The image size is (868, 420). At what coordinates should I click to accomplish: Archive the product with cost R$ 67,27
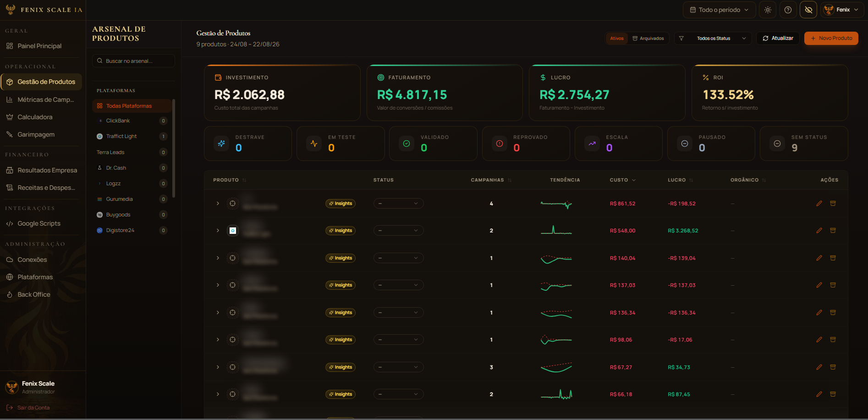(833, 367)
